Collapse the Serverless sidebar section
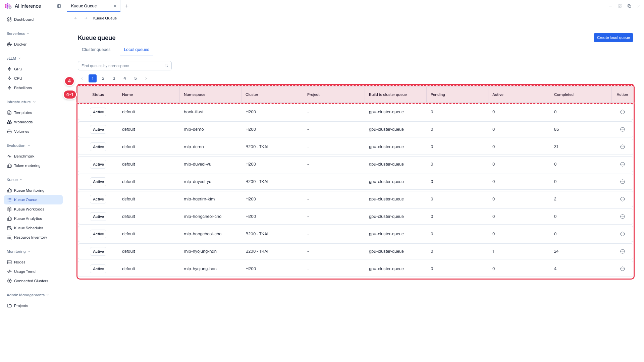The image size is (644, 362). coord(18,34)
